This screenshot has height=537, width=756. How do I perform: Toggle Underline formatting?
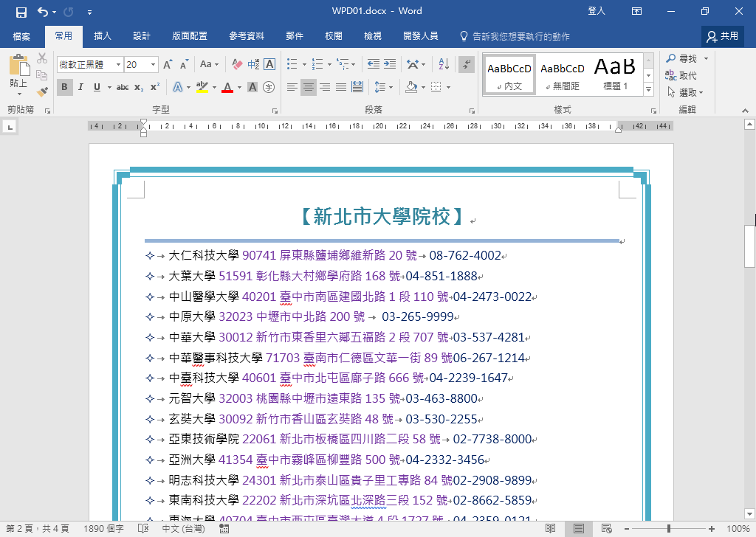97,87
